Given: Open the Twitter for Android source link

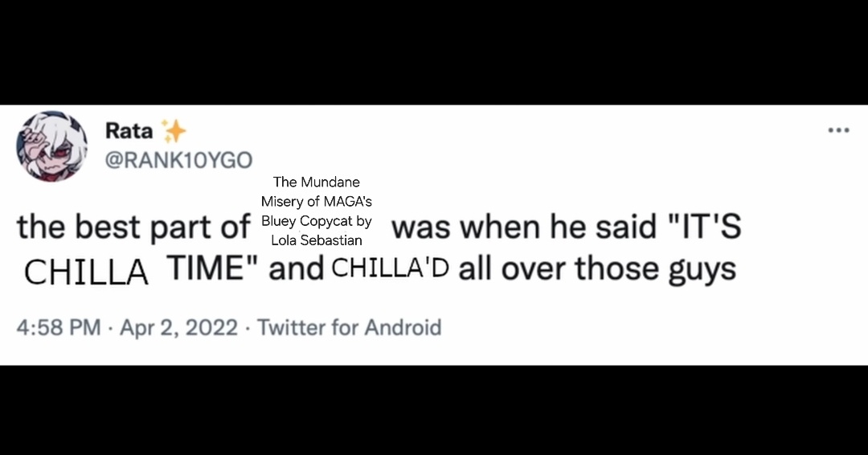Looking at the screenshot, I should [x=349, y=328].
